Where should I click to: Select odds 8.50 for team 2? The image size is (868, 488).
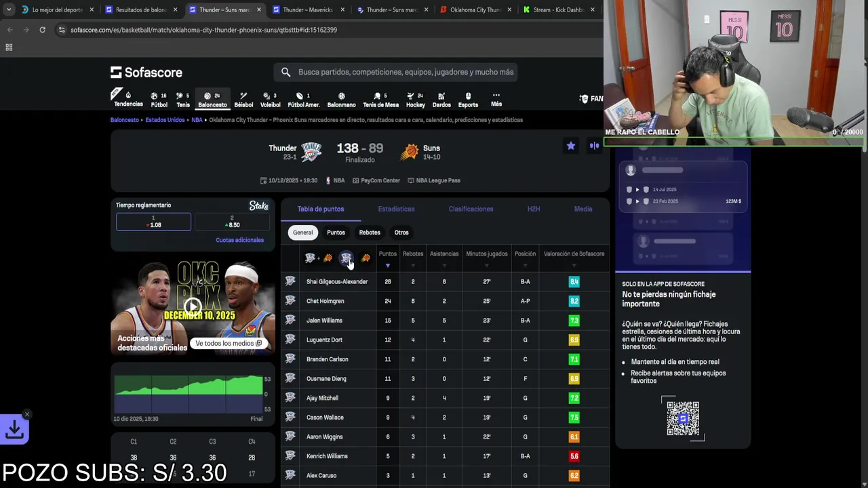232,222
